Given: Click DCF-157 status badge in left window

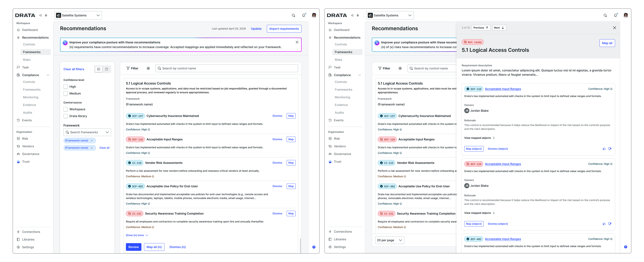Looking at the screenshot, I should coord(135,116).
